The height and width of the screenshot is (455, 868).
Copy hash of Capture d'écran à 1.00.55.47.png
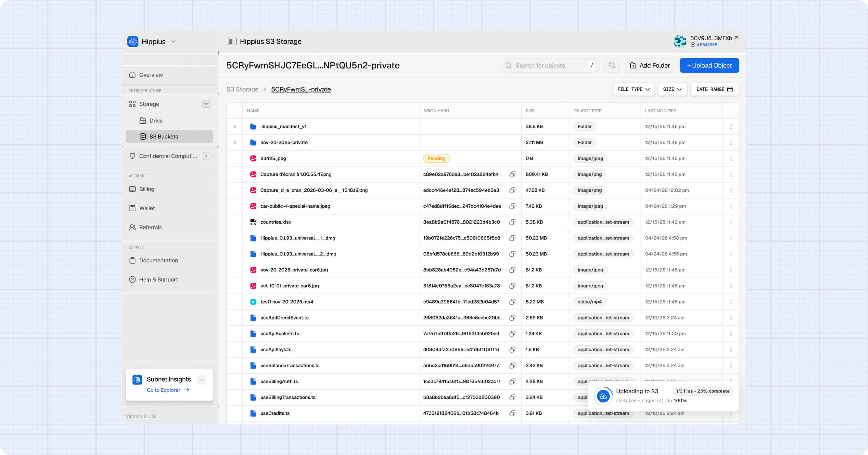(512, 174)
